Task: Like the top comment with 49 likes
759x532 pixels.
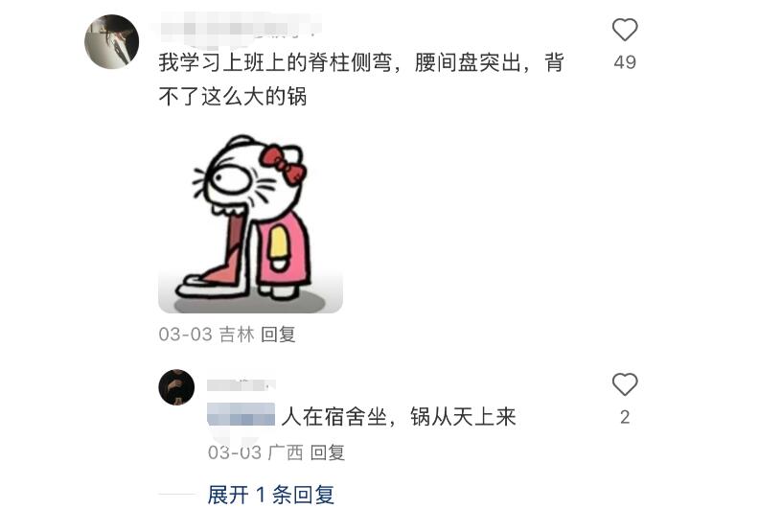Action: coord(625,30)
